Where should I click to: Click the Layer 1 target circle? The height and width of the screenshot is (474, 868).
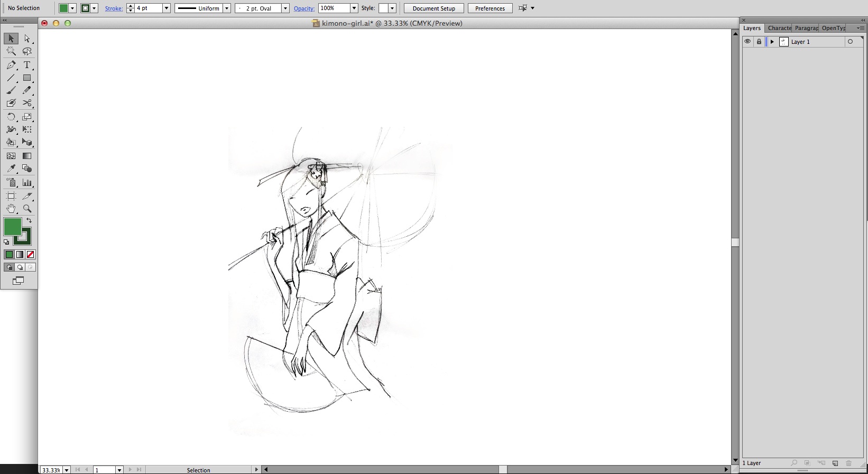[x=850, y=42]
